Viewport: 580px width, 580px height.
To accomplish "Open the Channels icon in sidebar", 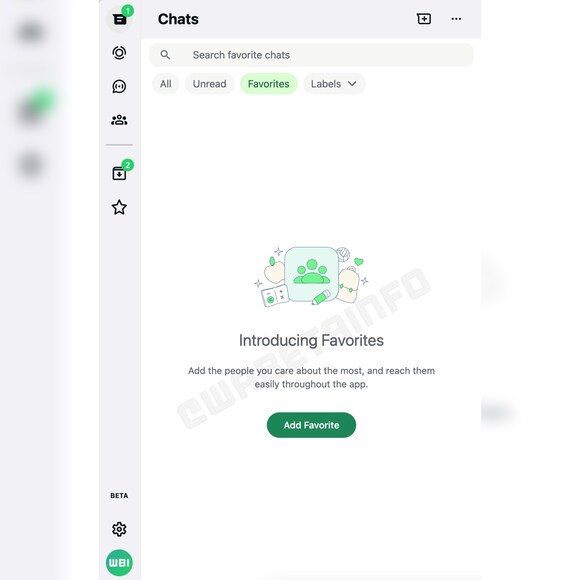I will [119, 87].
